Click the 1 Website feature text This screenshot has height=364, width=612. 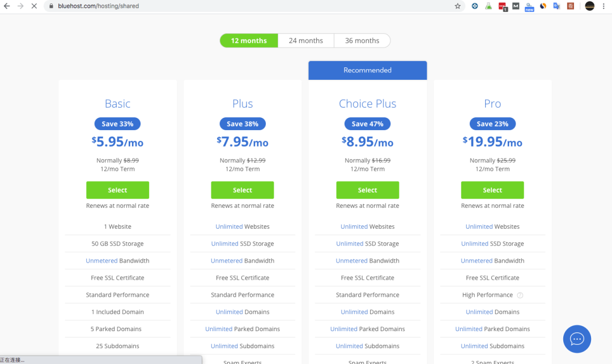117,226
